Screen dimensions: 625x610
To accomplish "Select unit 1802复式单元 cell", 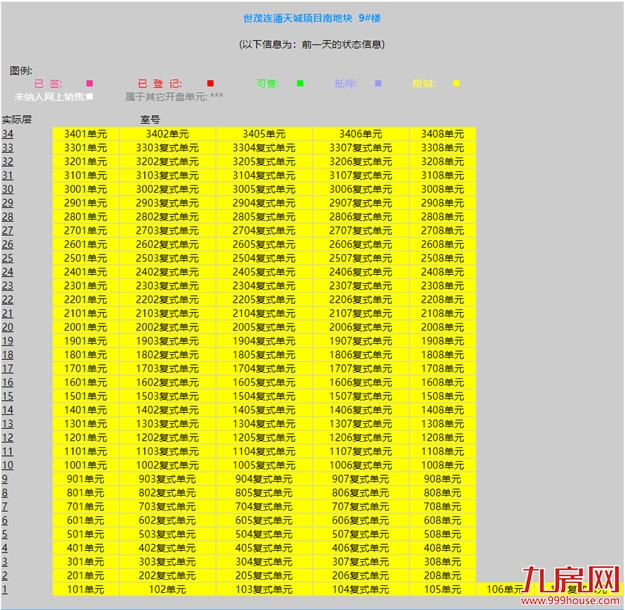I will (x=167, y=355).
